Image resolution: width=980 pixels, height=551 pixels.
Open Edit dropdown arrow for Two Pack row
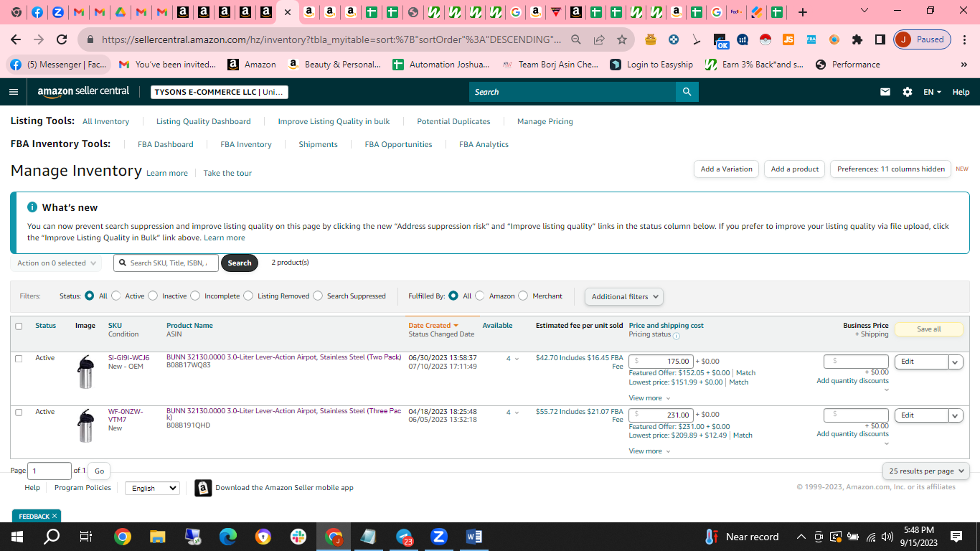[956, 362]
